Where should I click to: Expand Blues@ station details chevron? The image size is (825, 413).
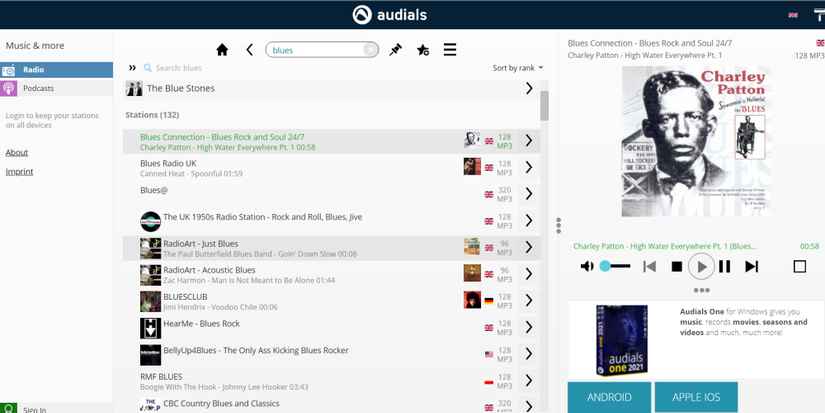point(529,194)
